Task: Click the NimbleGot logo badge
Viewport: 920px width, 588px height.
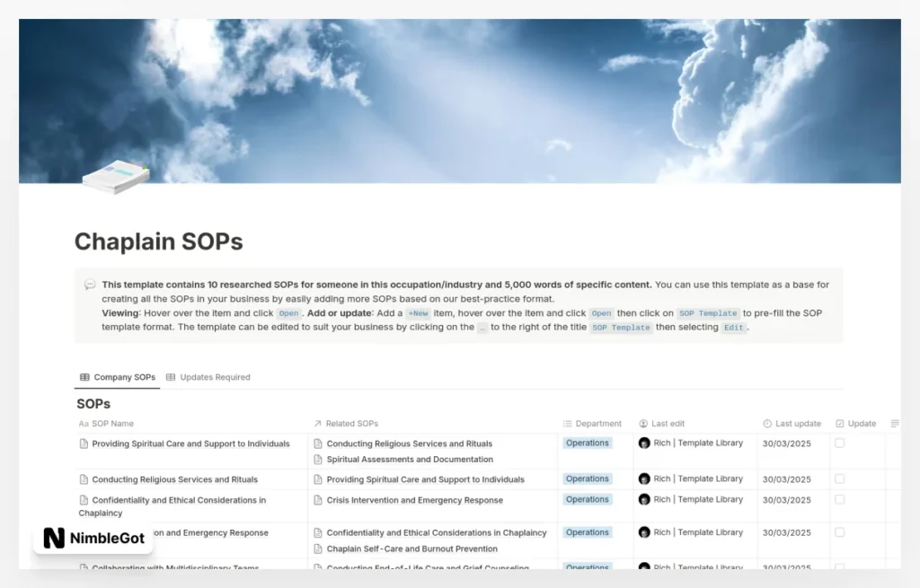Action: (93, 538)
